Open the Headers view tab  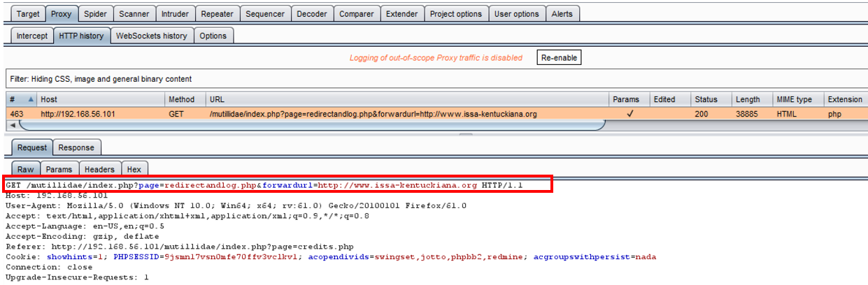click(99, 169)
